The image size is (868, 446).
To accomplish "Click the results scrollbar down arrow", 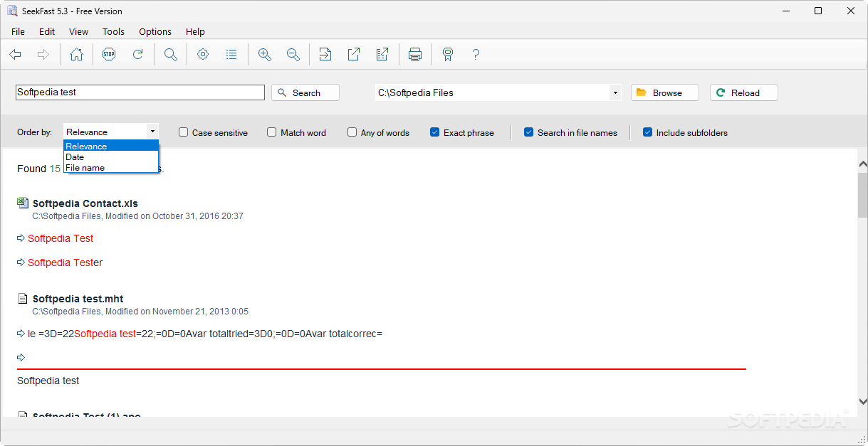I will [862, 402].
